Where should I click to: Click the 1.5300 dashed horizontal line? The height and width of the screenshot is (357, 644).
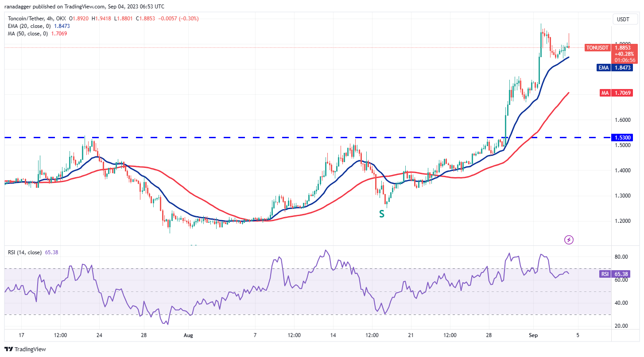pos(266,138)
